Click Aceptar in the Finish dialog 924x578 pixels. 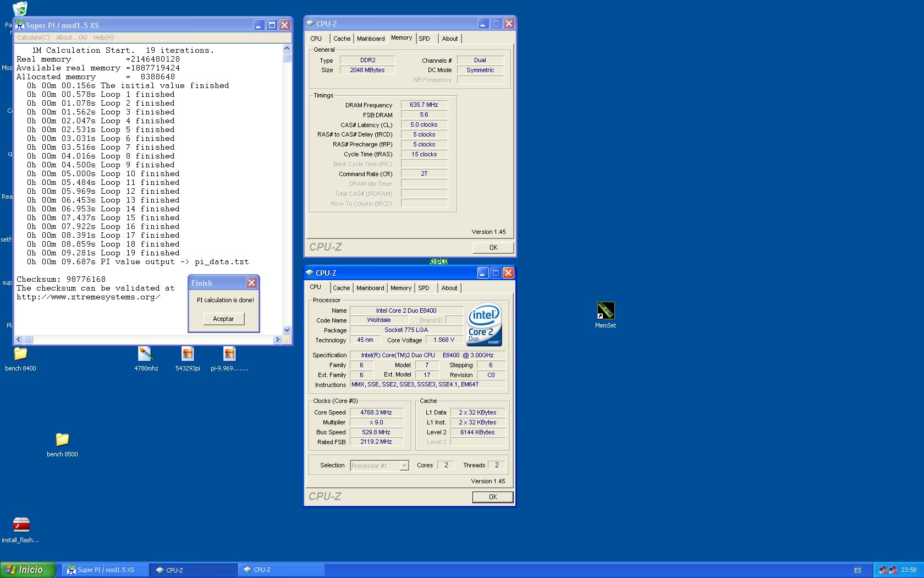point(223,319)
